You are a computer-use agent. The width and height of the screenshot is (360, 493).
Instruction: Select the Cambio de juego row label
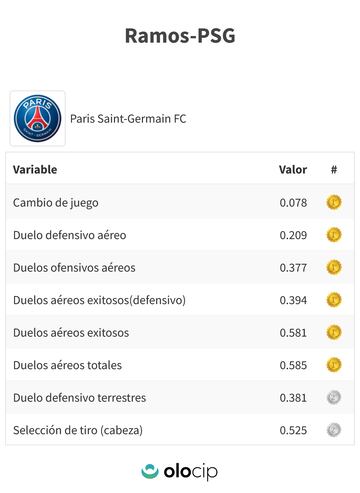(56, 203)
